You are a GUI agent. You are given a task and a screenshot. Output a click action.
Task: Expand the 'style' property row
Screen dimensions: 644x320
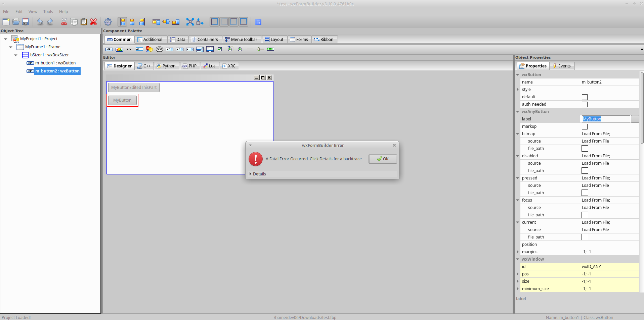point(517,89)
